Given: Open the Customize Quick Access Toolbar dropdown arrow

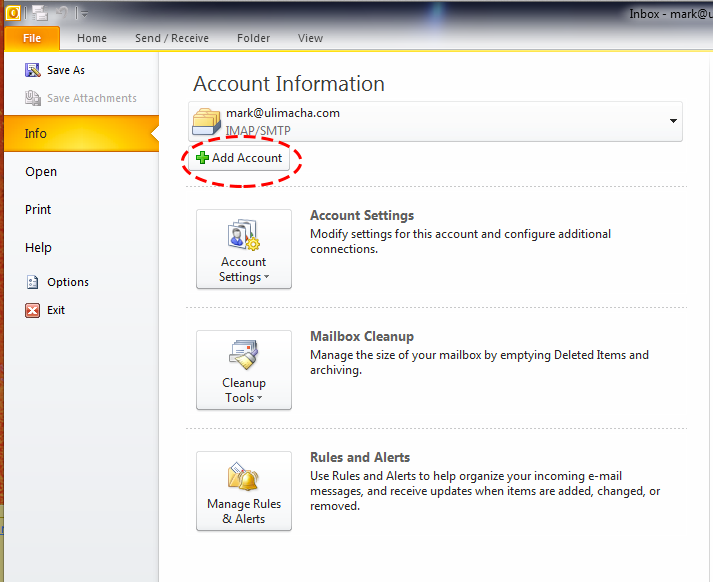Looking at the screenshot, I should [85, 14].
